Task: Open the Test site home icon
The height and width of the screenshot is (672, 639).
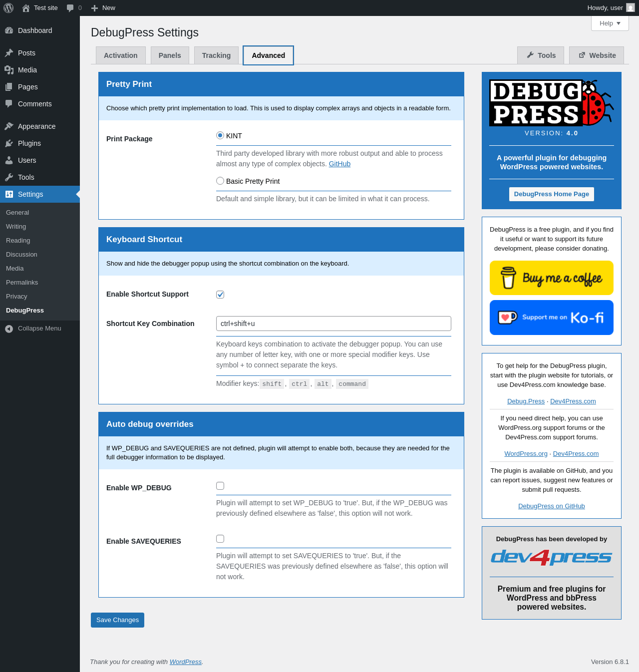Action: click(x=26, y=8)
